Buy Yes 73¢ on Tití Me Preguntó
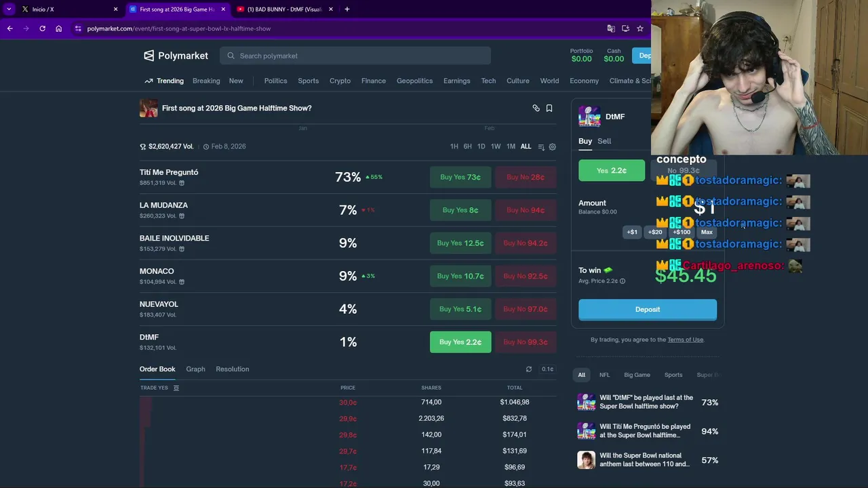Screen dimensions: 868x488 460,178
